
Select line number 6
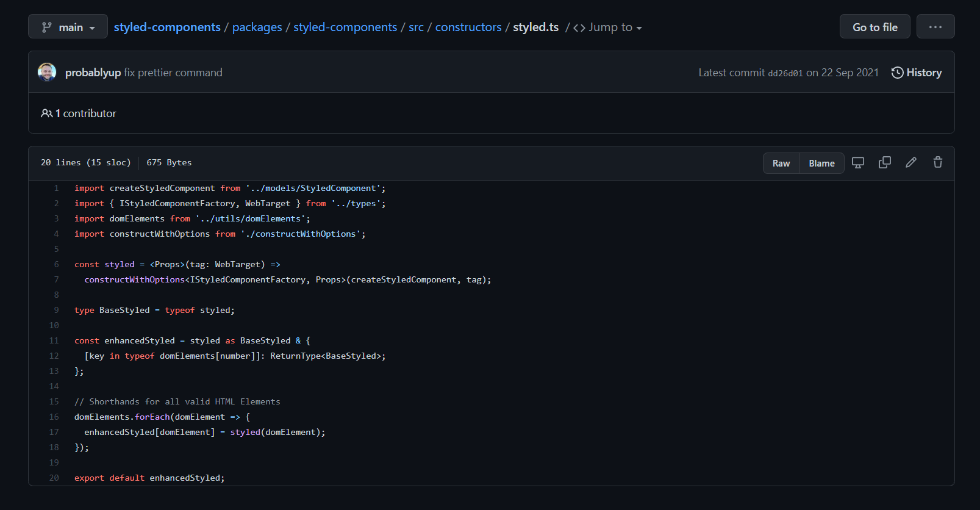point(56,264)
